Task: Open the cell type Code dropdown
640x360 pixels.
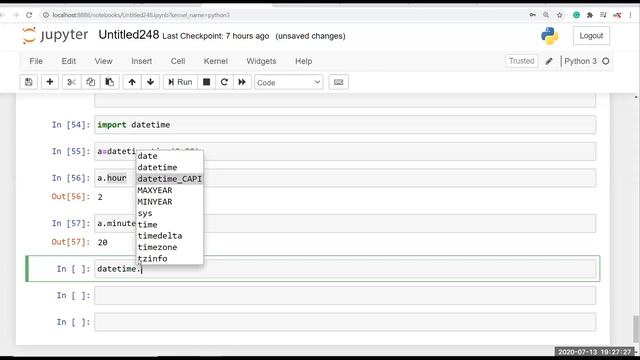Action: pos(289,82)
